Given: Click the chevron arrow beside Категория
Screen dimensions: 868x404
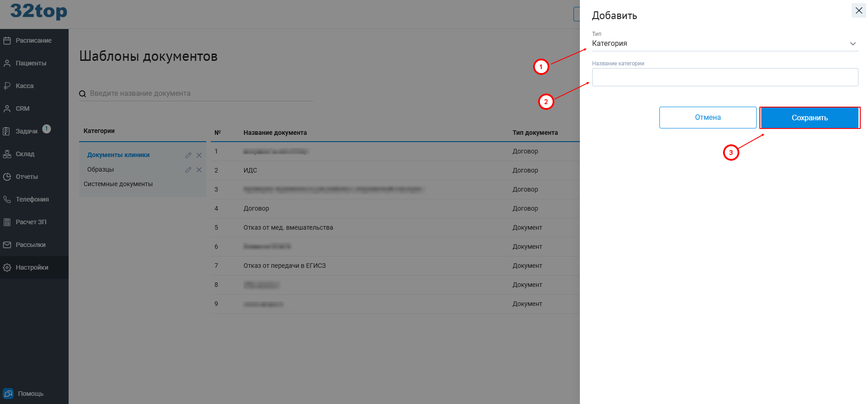Looking at the screenshot, I should tap(853, 44).
